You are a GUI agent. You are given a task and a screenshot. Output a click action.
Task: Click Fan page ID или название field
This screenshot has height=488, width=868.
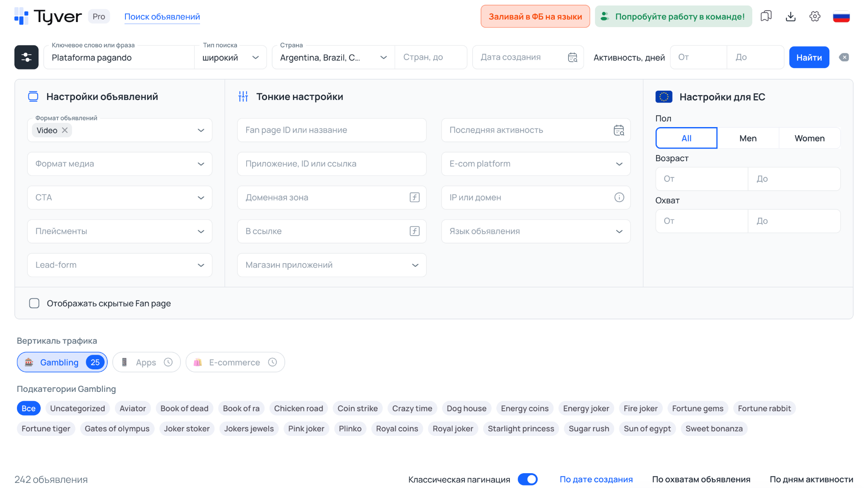[x=331, y=130]
